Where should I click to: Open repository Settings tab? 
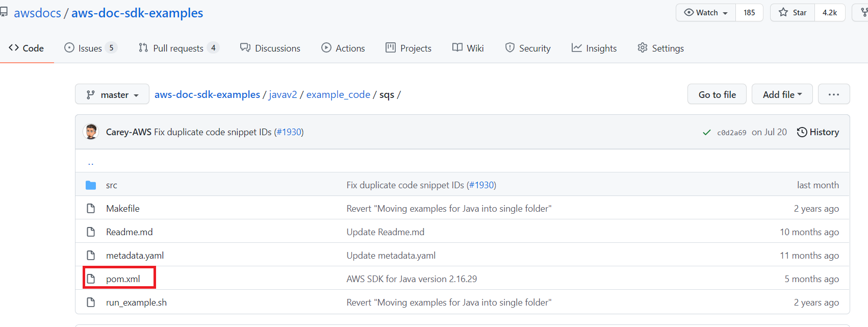click(x=661, y=48)
